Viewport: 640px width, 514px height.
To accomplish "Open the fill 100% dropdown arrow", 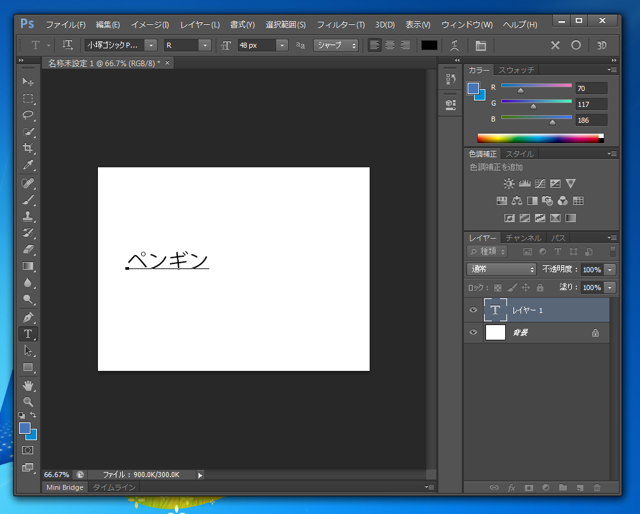I will (610, 287).
